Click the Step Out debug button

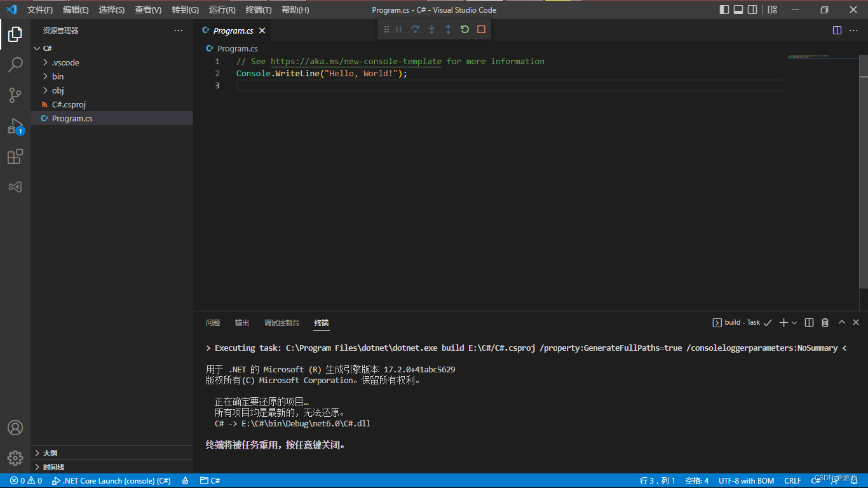point(448,29)
